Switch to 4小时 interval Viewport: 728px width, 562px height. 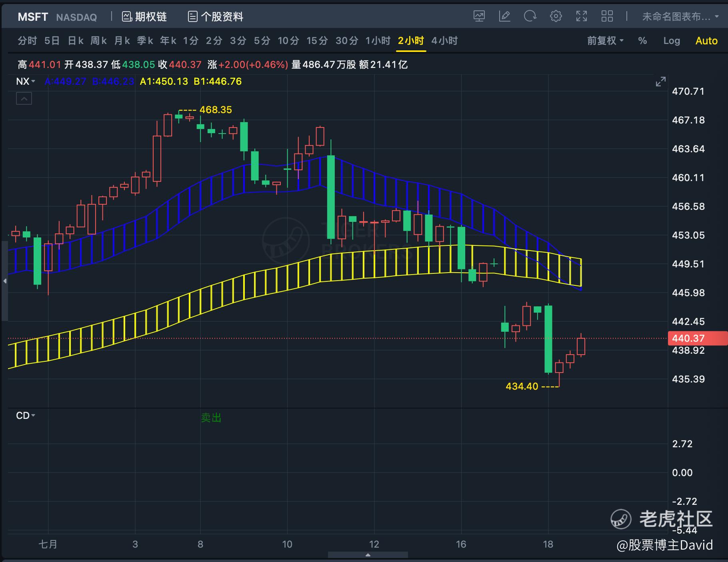click(444, 40)
